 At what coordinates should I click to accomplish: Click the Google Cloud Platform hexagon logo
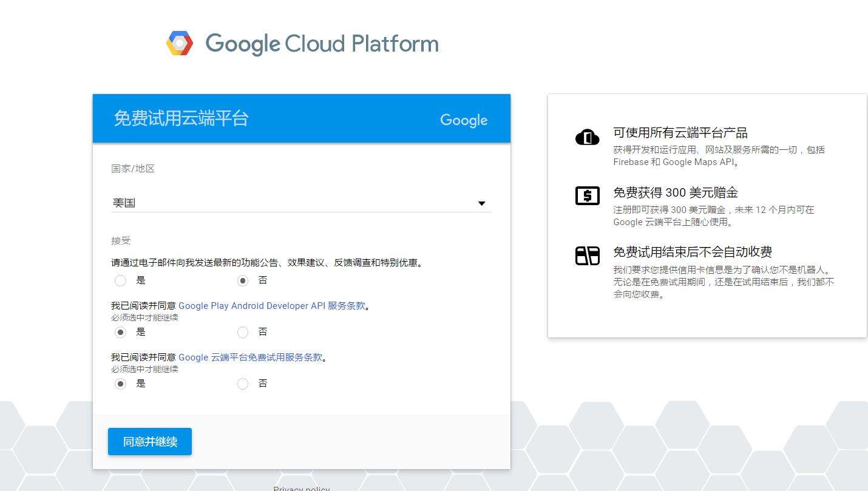(x=180, y=43)
